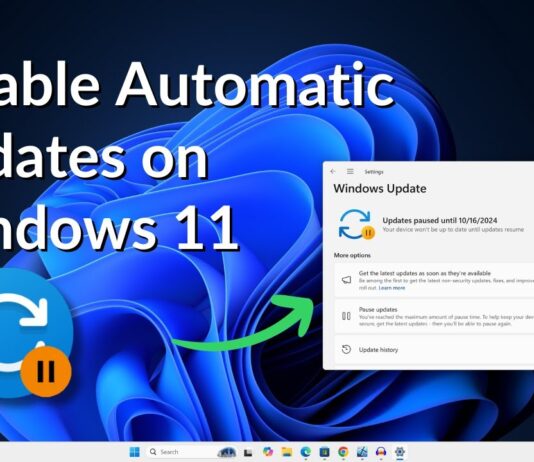The width and height of the screenshot is (534, 462).
Task: Select the Pause updates option
Action: click(x=434, y=316)
